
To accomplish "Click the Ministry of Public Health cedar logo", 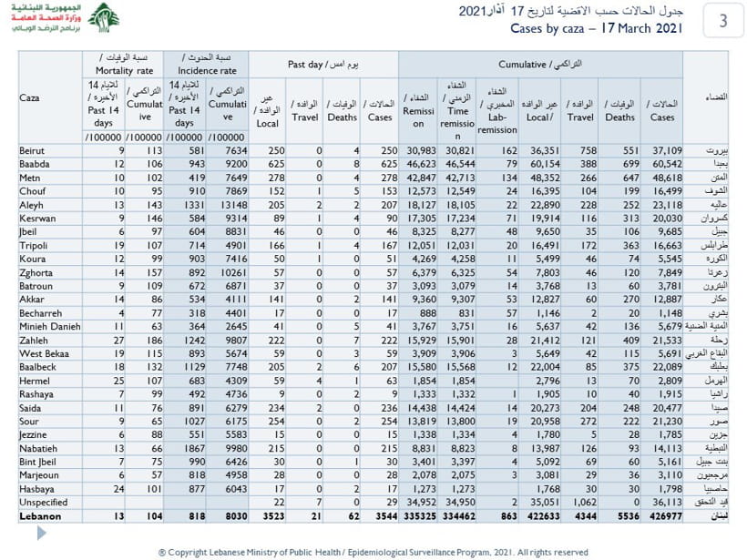I will point(103,17).
